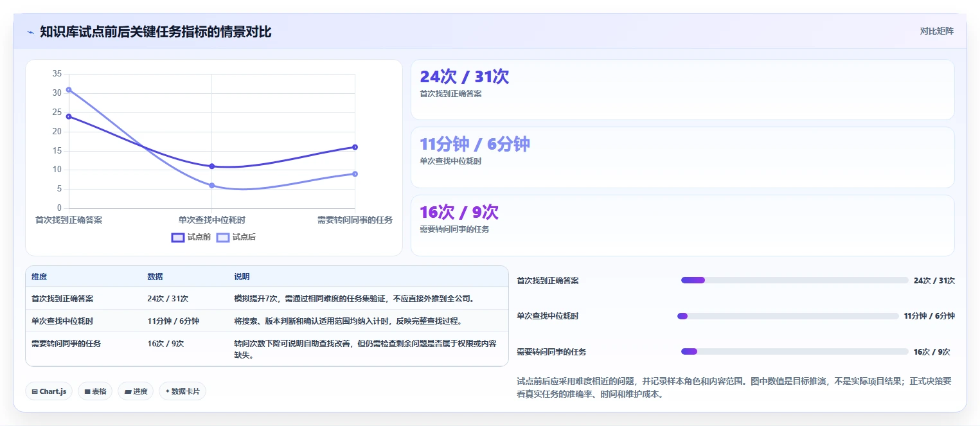Click progress bar for 首次找到正确答案

(x=794, y=280)
